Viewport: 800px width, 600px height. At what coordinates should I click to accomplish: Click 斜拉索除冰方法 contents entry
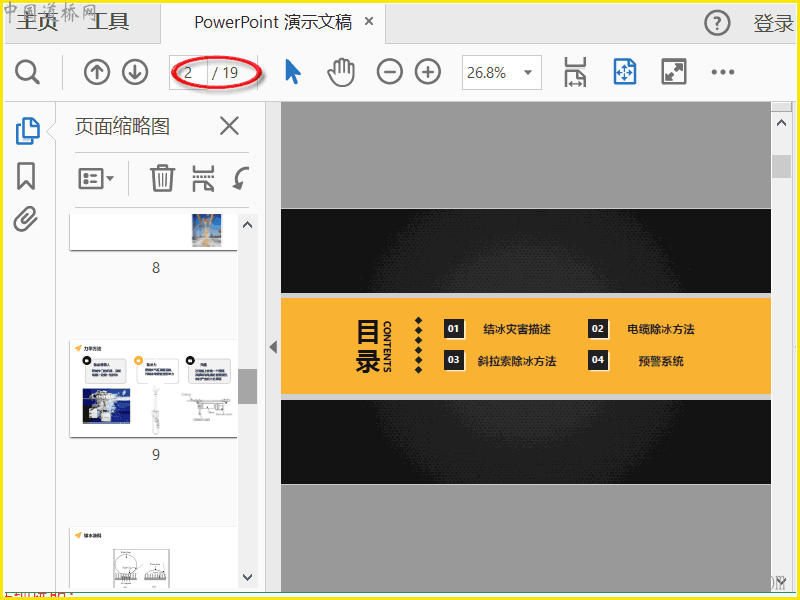[x=517, y=361]
